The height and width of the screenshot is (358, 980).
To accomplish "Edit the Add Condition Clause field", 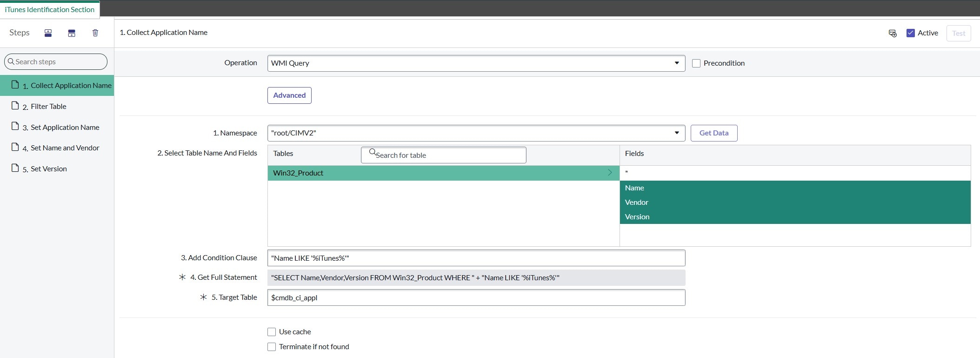I will point(476,258).
